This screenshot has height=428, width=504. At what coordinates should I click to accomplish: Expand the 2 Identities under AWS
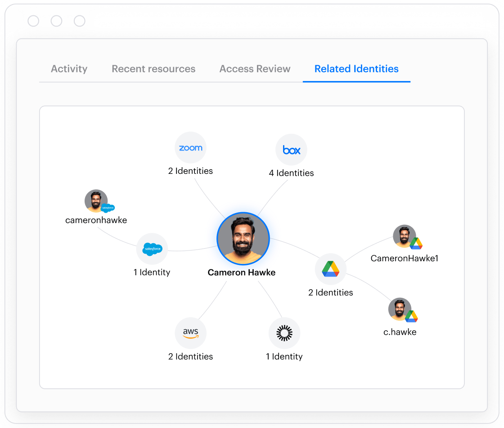tap(190, 356)
